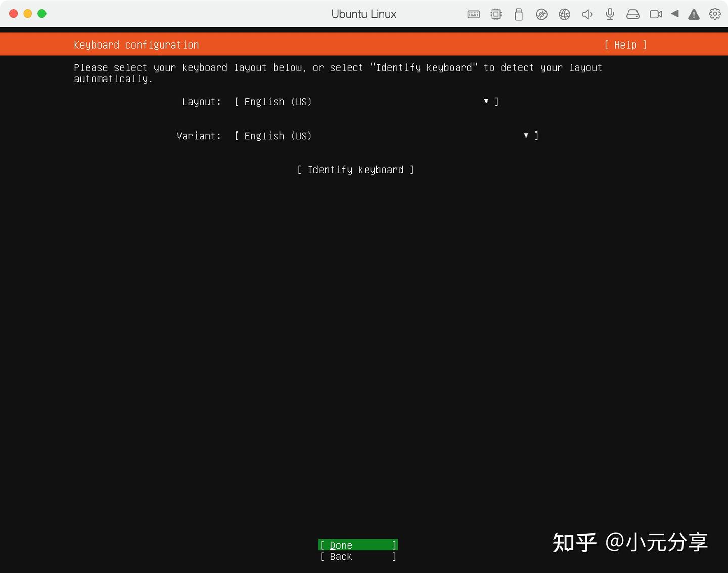Select the Done button
Image resolution: width=728 pixels, height=573 pixels.
[357, 545]
